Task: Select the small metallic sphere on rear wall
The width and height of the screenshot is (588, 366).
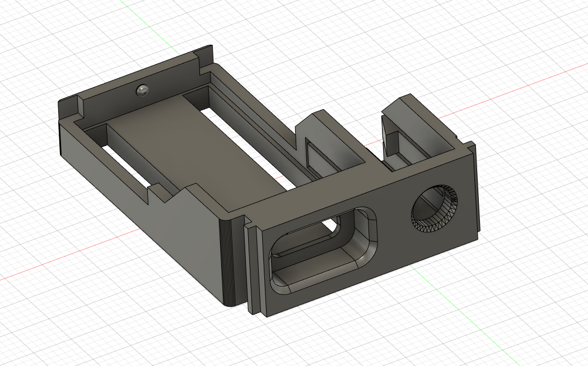Action: pyautogui.click(x=142, y=91)
